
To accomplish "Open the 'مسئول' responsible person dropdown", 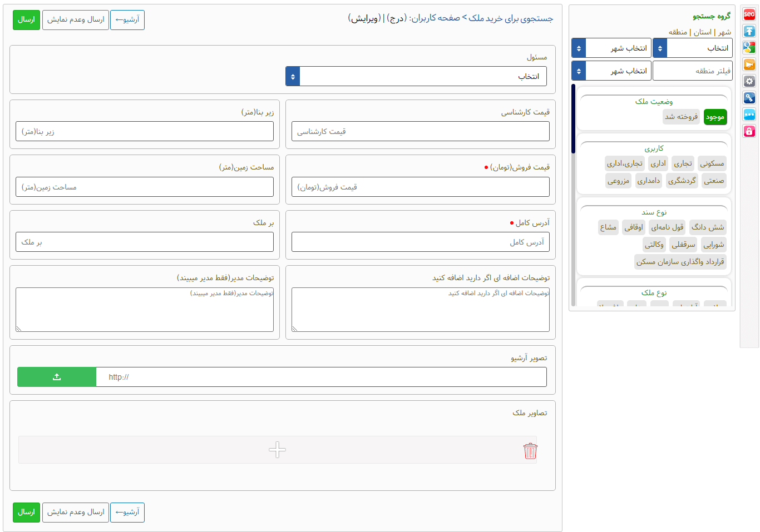I will click(x=416, y=76).
